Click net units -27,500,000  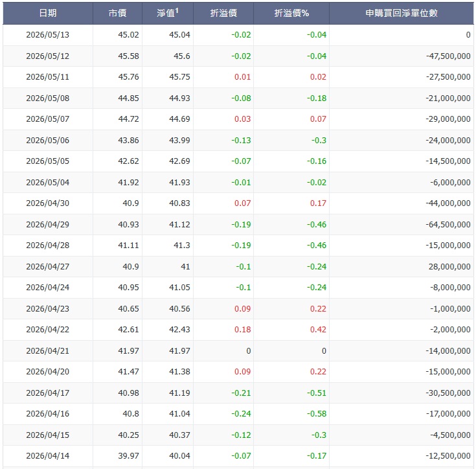pos(448,77)
